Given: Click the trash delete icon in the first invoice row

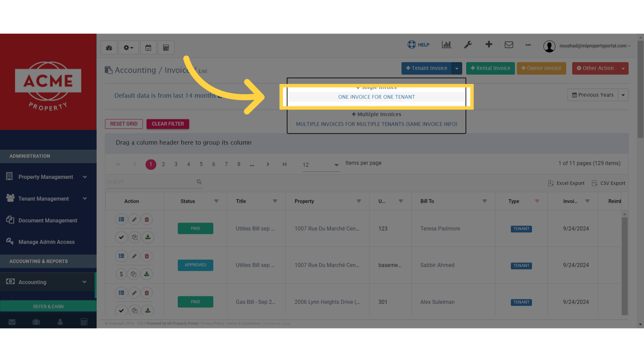Looking at the screenshot, I should 147,220.
